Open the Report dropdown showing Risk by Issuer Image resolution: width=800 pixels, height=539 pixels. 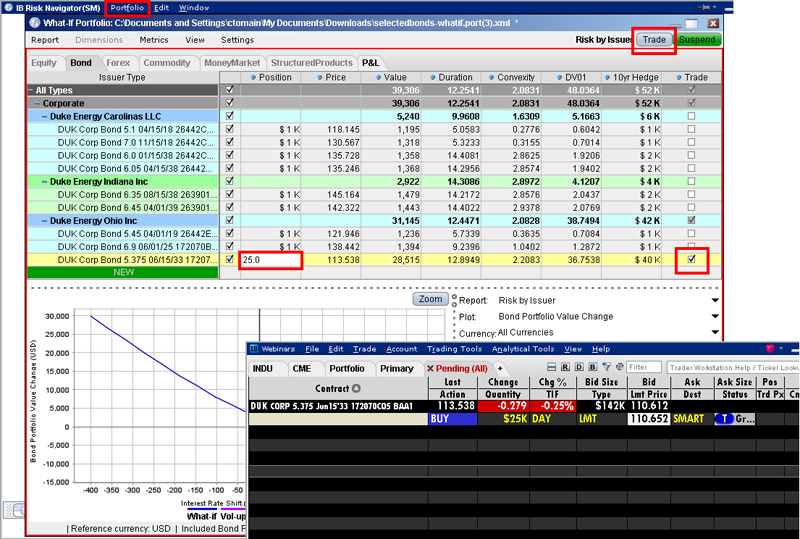715,300
